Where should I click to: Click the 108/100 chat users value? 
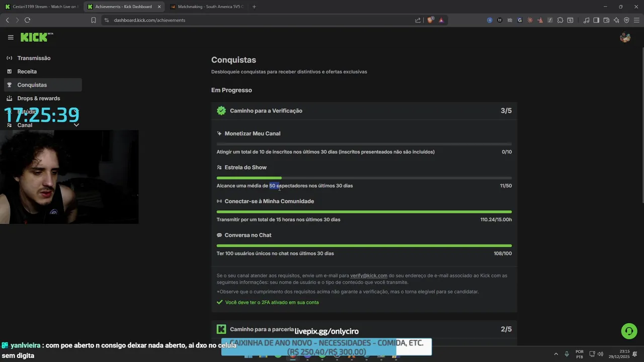click(x=503, y=253)
